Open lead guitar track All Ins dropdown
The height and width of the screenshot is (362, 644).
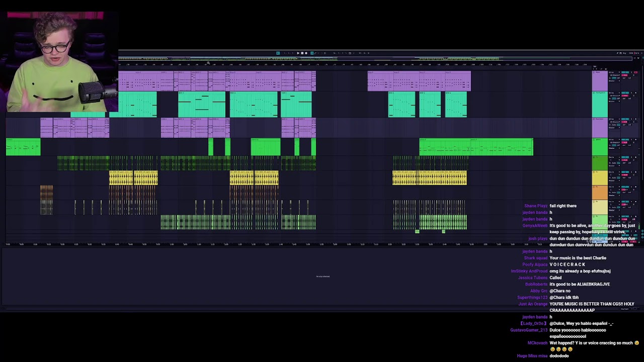(x=614, y=93)
